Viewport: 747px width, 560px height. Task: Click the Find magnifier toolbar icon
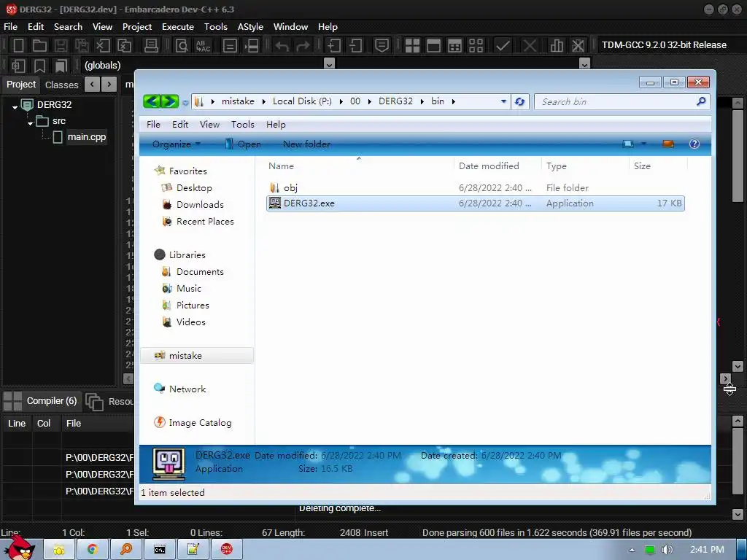182,46
